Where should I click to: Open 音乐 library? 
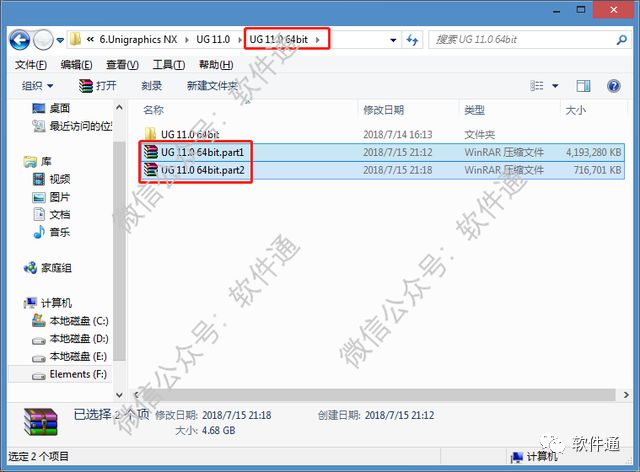[x=51, y=232]
